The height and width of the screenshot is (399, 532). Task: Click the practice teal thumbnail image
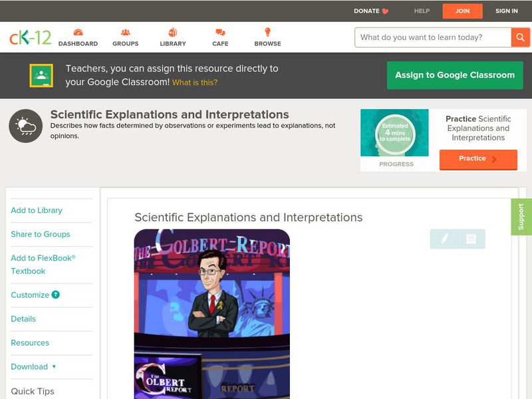(x=394, y=132)
